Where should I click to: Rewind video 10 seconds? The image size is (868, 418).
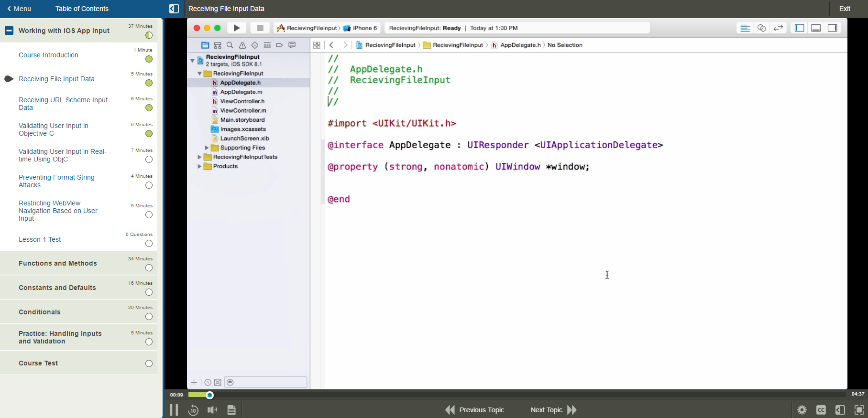click(193, 410)
